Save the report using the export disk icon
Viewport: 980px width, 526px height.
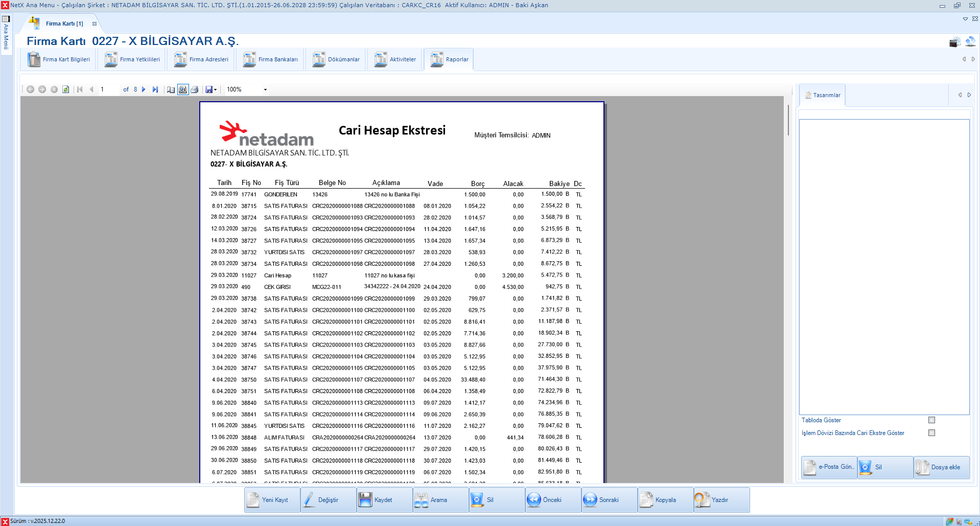point(209,89)
